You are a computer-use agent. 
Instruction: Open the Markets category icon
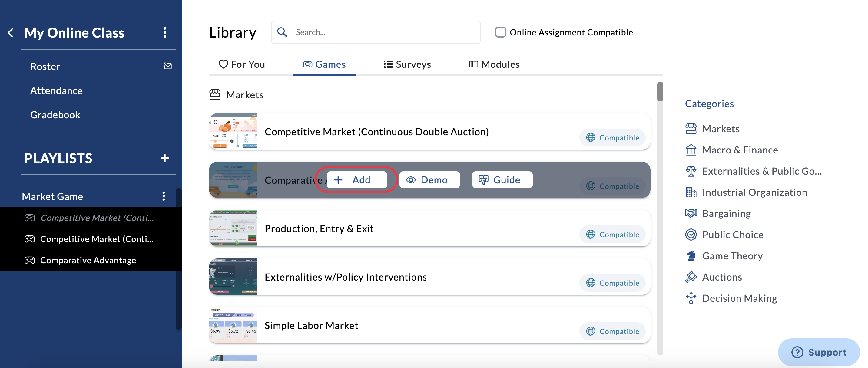point(691,128)
